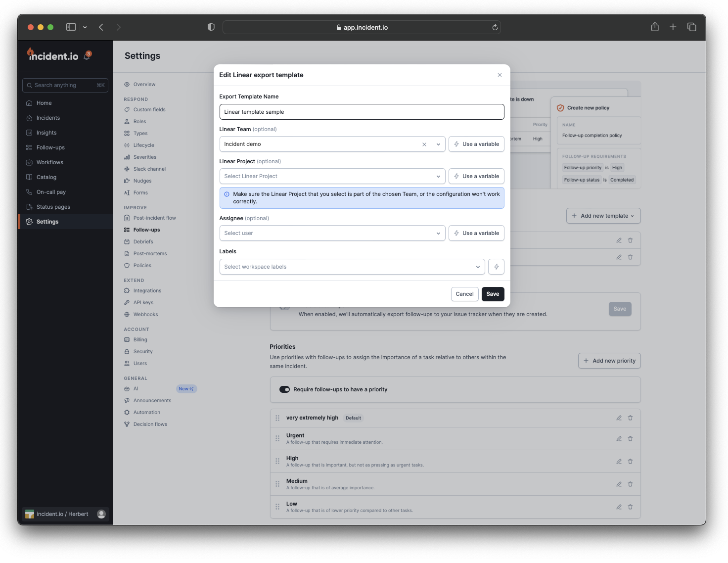
Task: Open Integrations settings
Action: pyautogui.click(x=147, y=291)
